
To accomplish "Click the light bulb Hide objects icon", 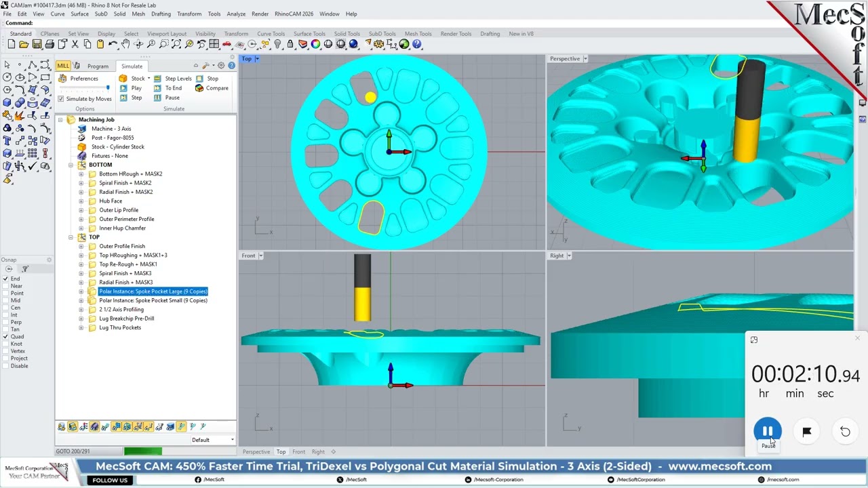I will coord(277,44).
